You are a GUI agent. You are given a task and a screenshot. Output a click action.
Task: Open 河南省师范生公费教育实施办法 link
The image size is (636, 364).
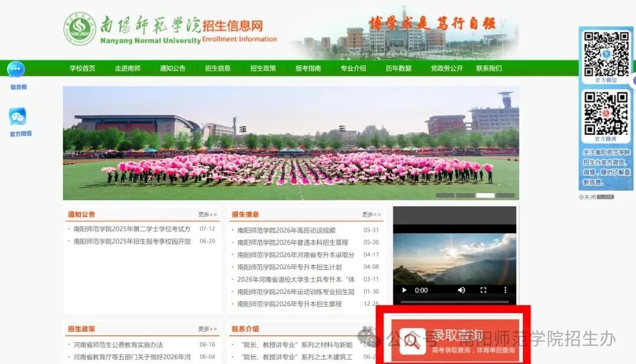coord(118,345)
